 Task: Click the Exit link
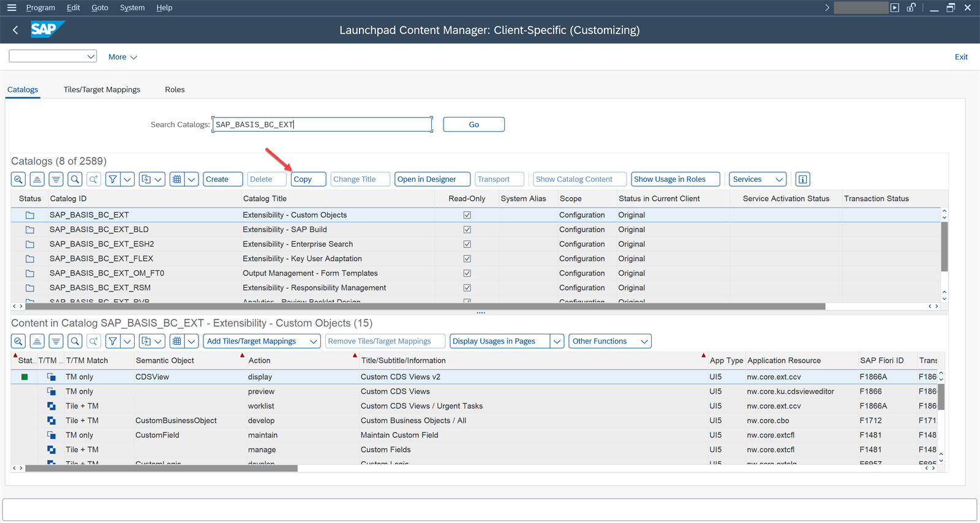961,57
